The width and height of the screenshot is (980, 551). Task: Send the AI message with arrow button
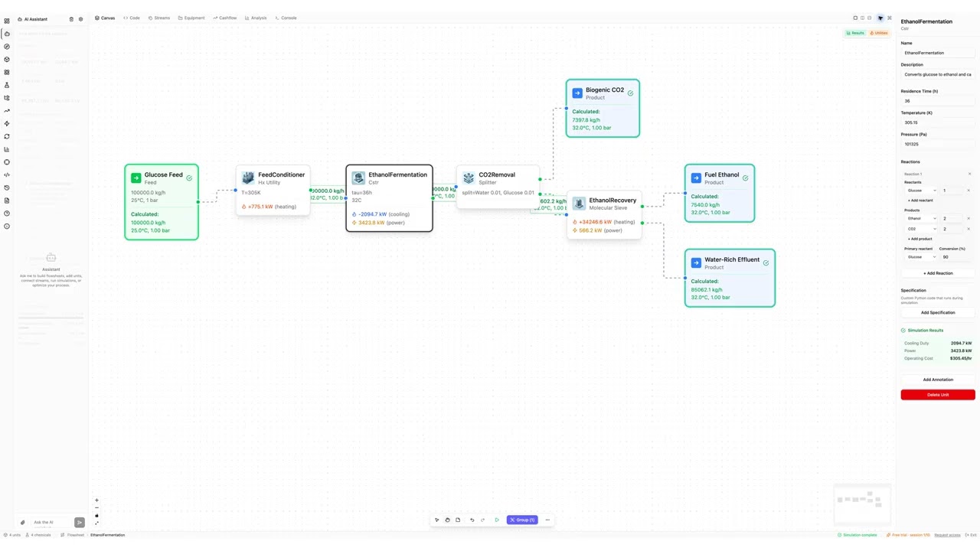(79, 522)
